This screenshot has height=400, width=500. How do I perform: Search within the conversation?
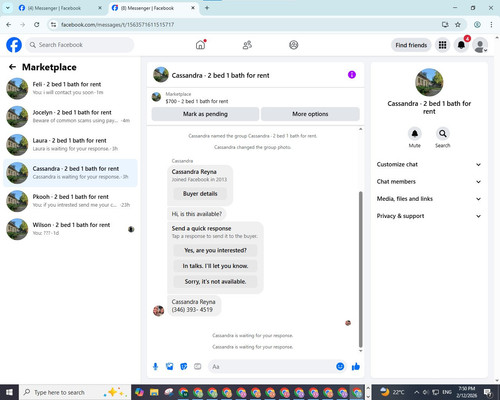(x=443, y=134)
